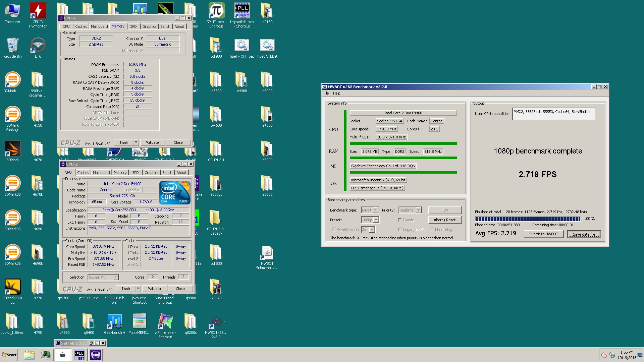The width and height of the screenshot is (644, 362).
Task: Run the hpet ON.bat file
Action: pyautogui.click(x=267, y=48)
